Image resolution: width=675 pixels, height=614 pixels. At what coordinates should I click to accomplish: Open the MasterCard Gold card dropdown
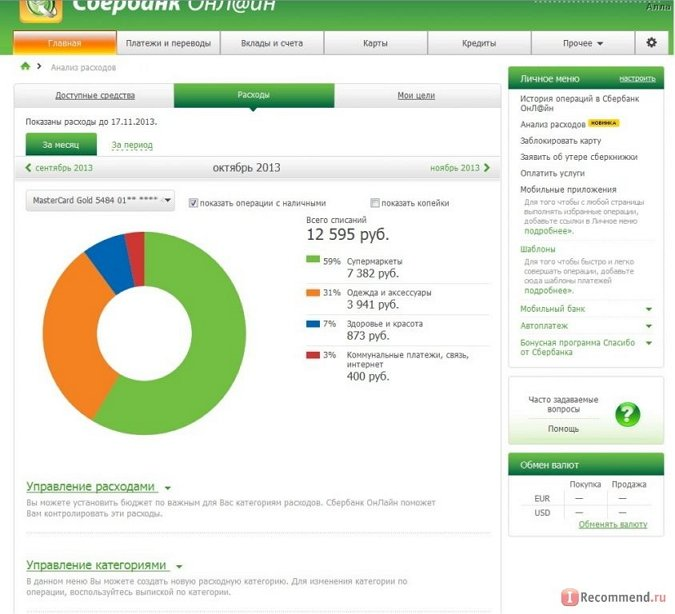pyautogui.click(x=100, y=200)
